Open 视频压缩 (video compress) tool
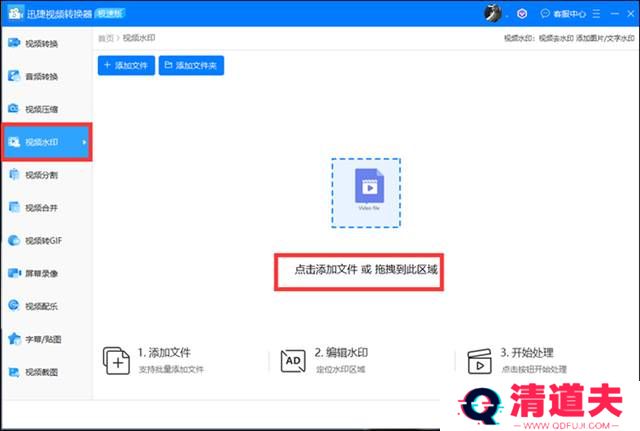 click(x=40, y=110)
